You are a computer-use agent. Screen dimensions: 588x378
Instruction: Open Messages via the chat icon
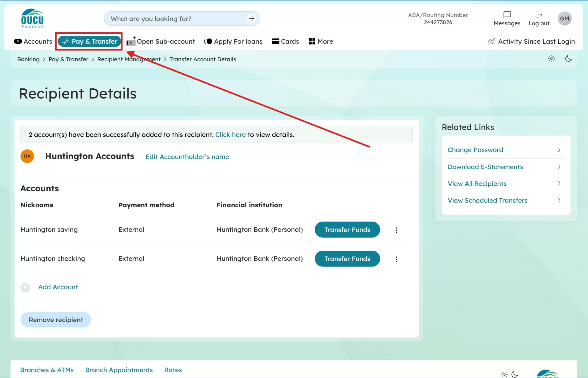(507, 15)
